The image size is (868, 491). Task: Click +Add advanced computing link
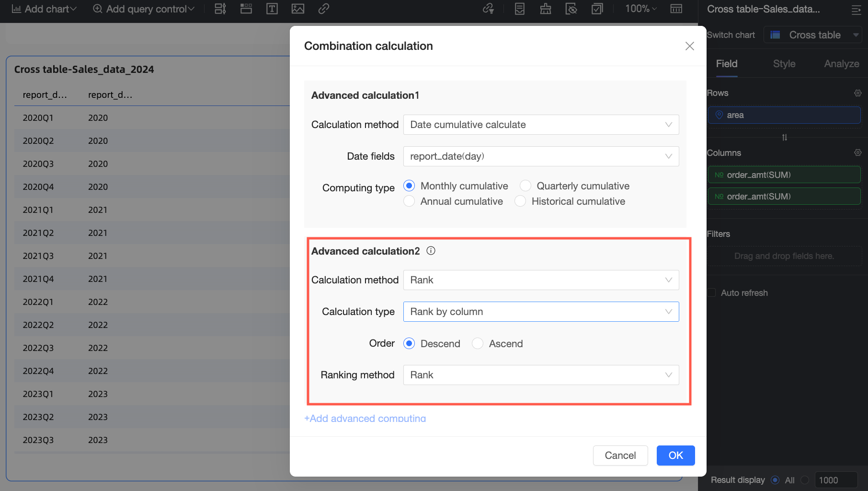coord(365,418)
